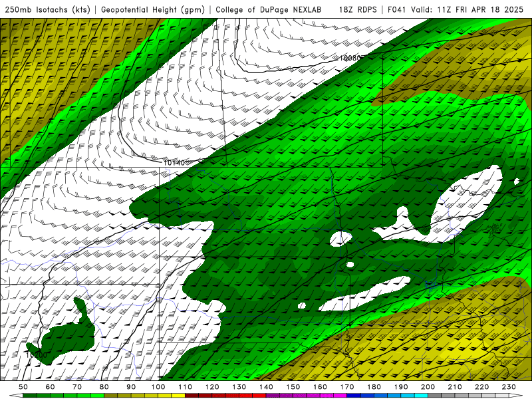This screenshot has height=399, width=532.
Task: Click the 110 knots legend label
Action: point(186,387)
